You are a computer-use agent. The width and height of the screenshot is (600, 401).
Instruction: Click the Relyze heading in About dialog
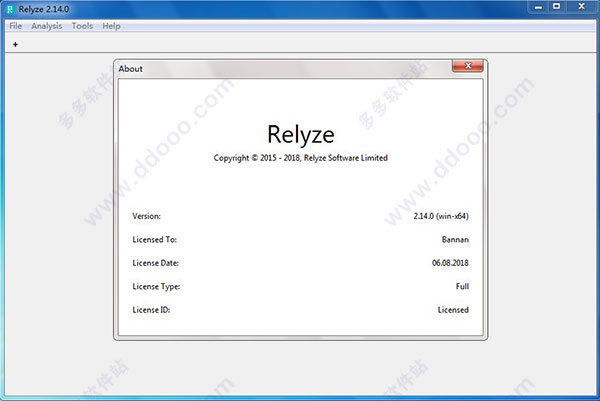[301, 135]
